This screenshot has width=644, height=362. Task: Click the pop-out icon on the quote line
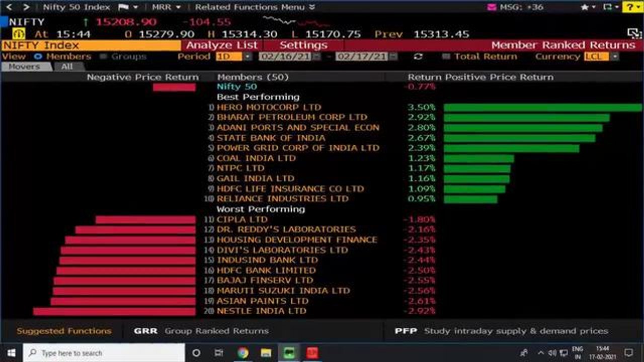[634, 34]
